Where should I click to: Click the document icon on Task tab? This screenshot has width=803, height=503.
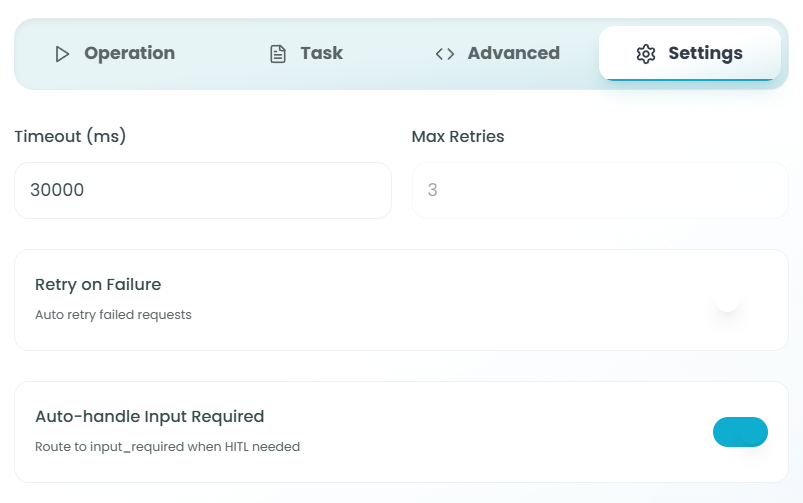[x=278, y=54]
